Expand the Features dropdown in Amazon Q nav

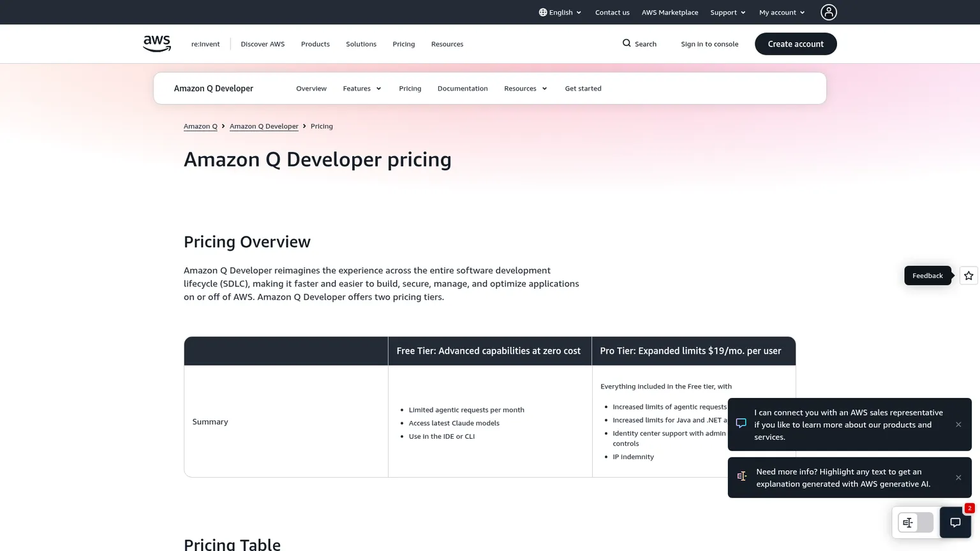(x=362, y=89)
